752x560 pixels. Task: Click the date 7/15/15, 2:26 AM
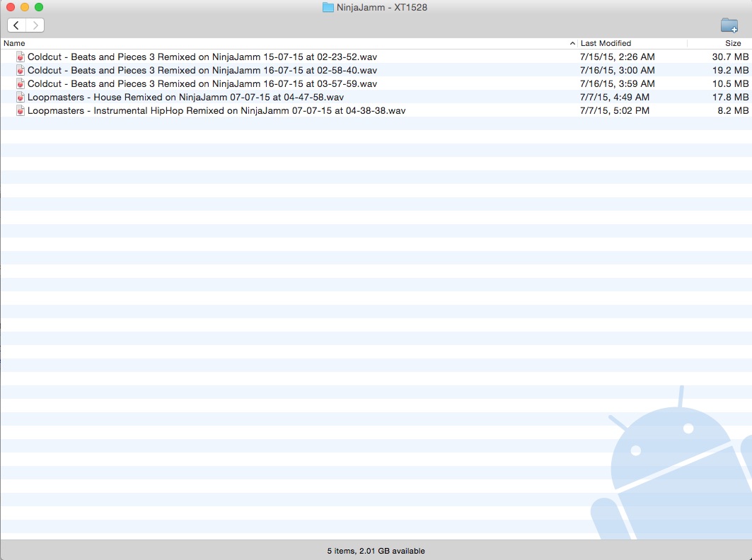618,57
